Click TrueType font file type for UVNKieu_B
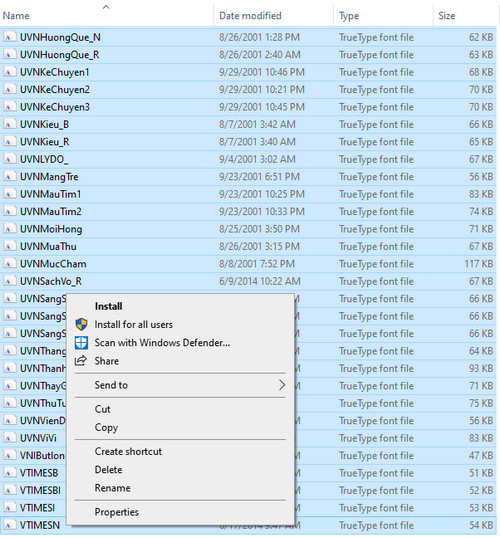The image size is (500, 538). pyautogui.click(x=376, y=124)
